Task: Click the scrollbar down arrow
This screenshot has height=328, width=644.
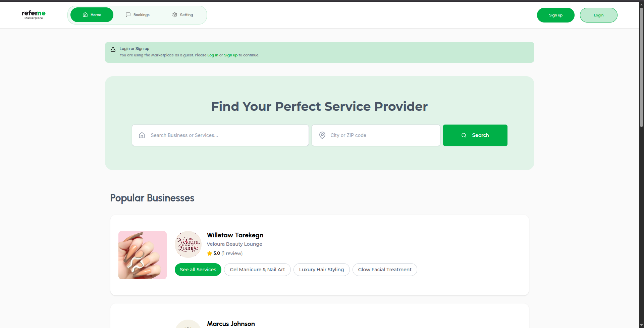Action: point(641,325)
